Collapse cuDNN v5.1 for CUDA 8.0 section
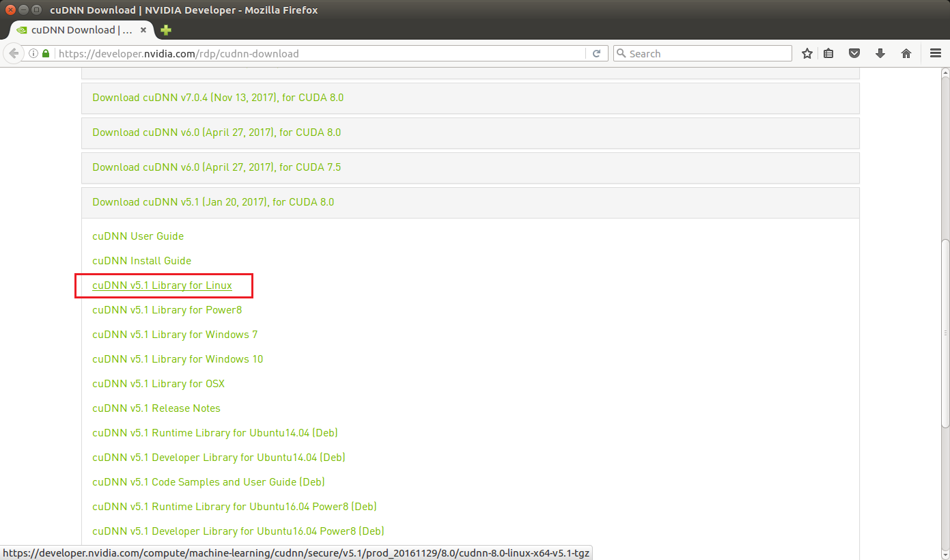The width and height of the screenshot is (950, 560). (213, 202)
